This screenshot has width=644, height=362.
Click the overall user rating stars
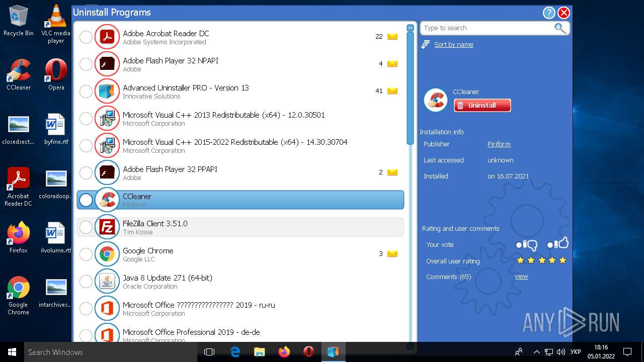click(541, 260)
